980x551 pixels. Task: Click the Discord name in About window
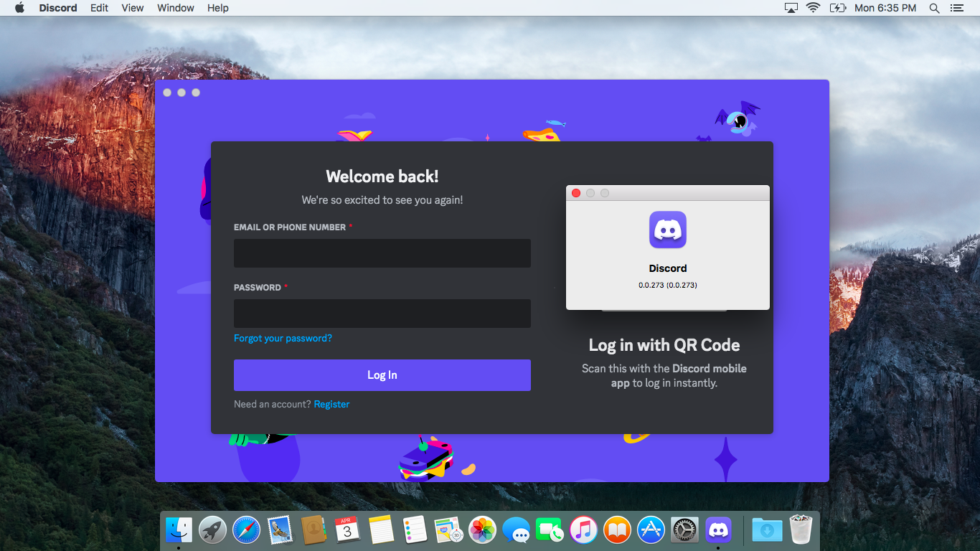click(x=668, y=268)
